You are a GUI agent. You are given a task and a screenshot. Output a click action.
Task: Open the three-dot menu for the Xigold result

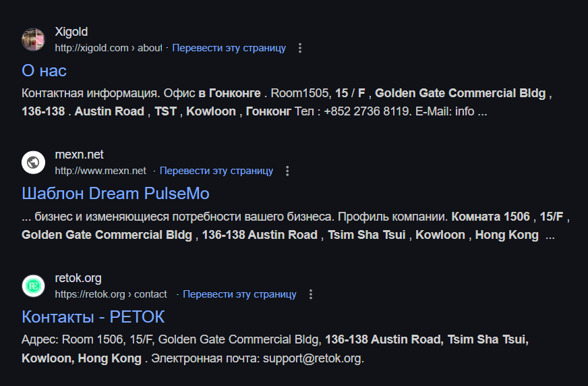pos(299,48)
